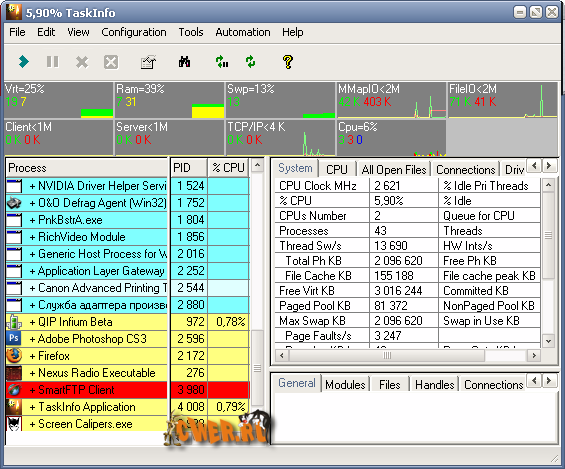
Task: Click the Nexus Radio Executable icon
Action: click(14, 373)
